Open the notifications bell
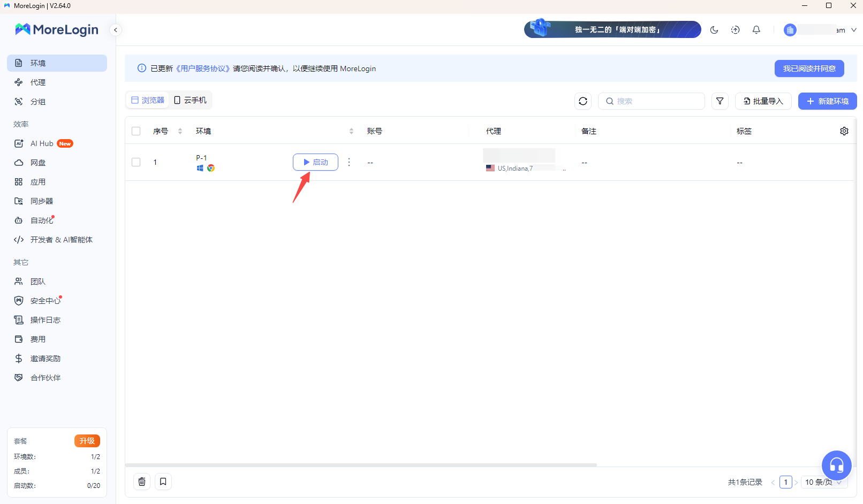This screenshot has height=504, width=863. click(756, 30)
